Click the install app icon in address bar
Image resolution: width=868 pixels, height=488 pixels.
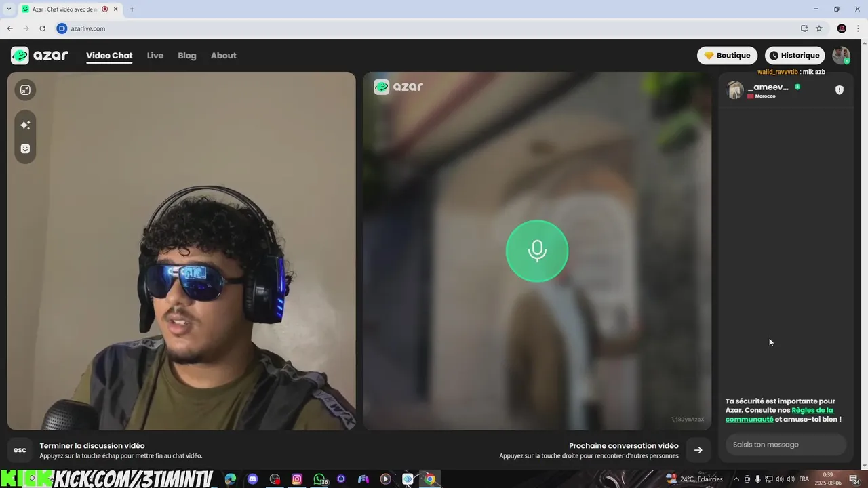click(x=804, y=28)
